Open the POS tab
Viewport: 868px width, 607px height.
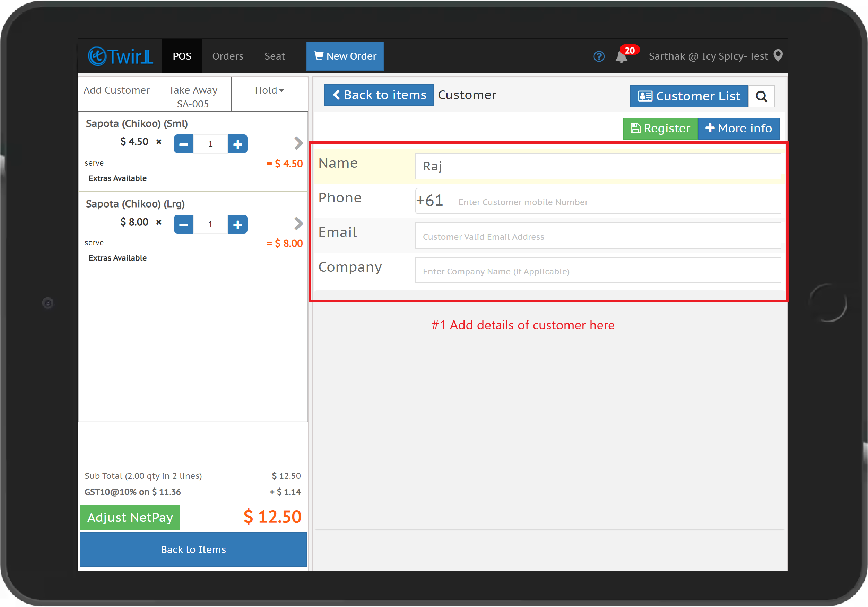182,56
